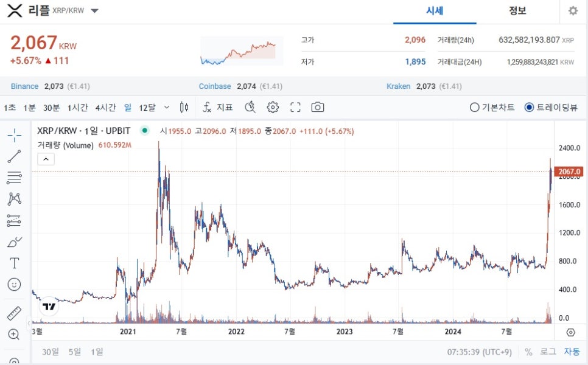Viewport: 588px width, 365px height.
Task: Select the ruler measure tool
Action: [x=14, y=313]
